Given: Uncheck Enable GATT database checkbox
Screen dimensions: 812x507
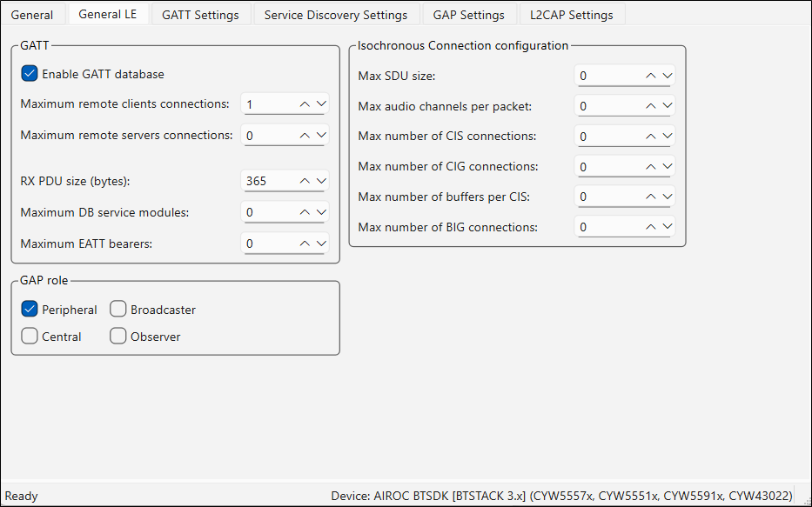Looking at the screenshot, I should [x=30, y=74].
